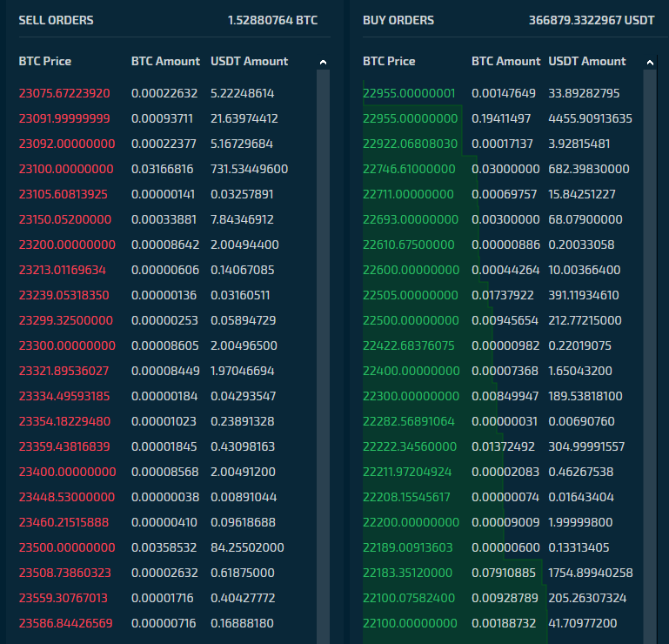Click the buy orders scrollbar track
669x644 pixels.
coord(650,356)
